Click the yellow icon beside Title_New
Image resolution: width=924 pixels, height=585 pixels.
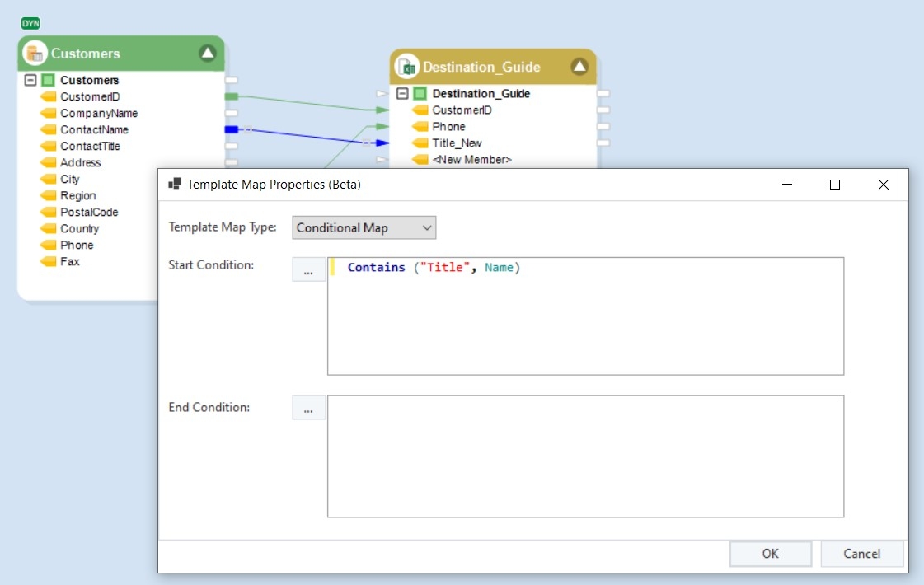click(420, 143)
